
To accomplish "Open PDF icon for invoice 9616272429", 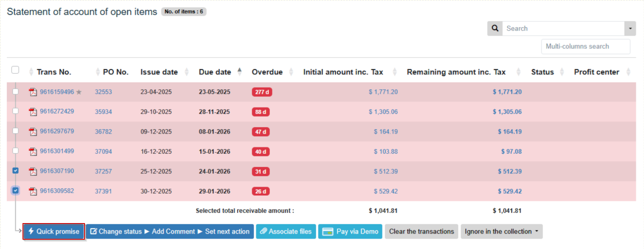I will tap(33, 112).
